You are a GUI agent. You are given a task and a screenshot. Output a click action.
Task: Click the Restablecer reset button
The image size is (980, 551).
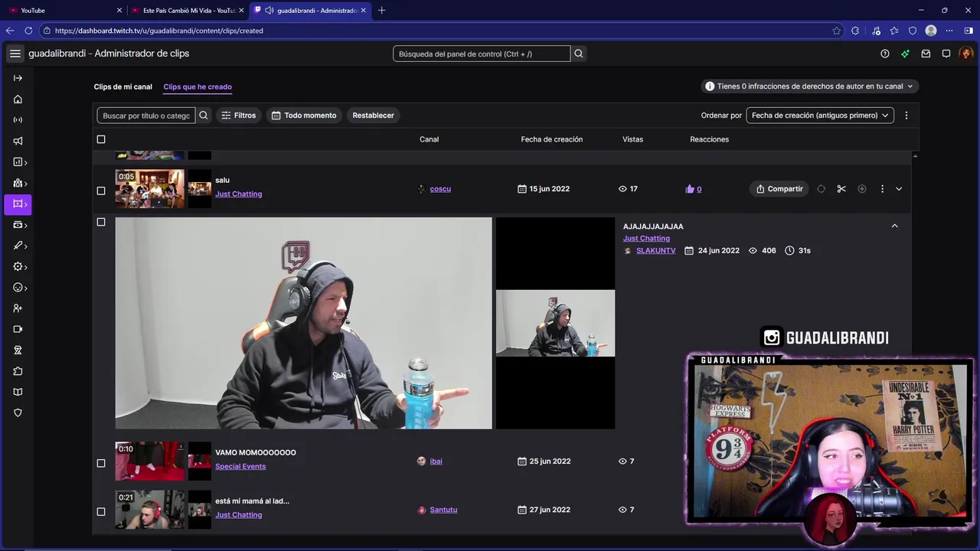[373, 116]
